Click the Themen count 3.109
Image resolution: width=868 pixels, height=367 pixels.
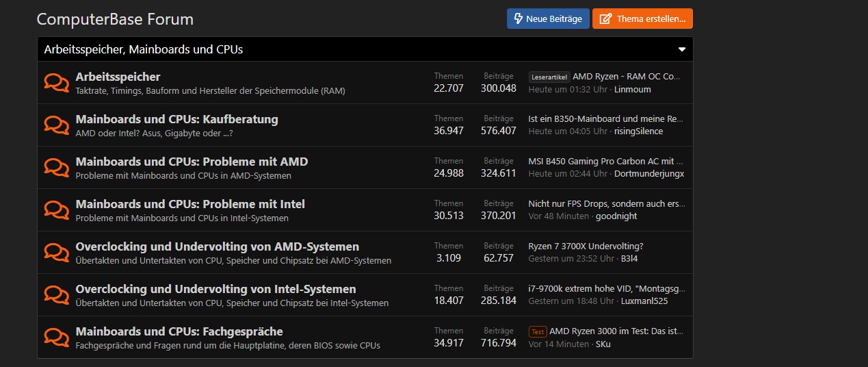(449, 258)
